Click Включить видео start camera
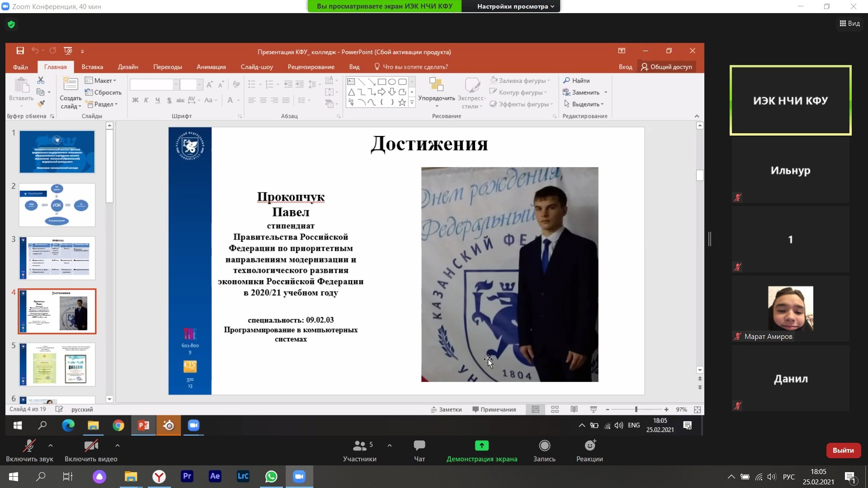Image resolution: width=868 pixels, height=488 pixels. tap(91, 450)
